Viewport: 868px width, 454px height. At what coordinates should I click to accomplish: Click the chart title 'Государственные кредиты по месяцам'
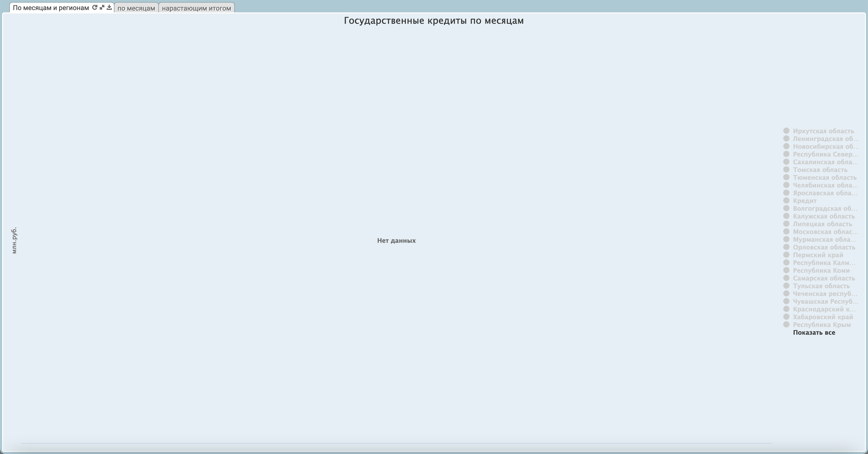434,21
